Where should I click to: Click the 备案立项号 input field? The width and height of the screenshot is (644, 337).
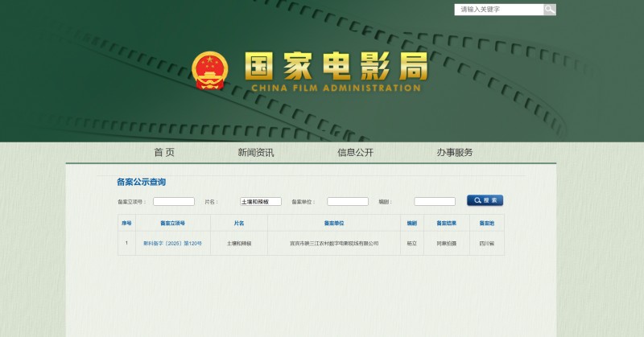pos(174,201)
